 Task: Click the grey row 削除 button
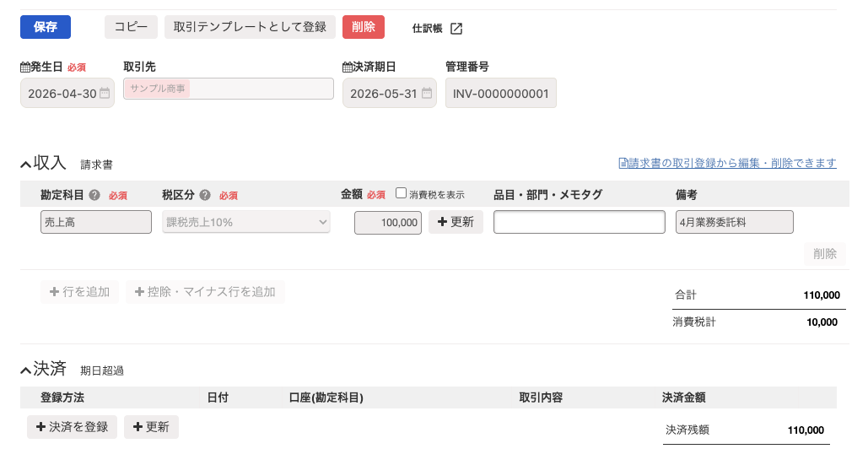point(825,254)
